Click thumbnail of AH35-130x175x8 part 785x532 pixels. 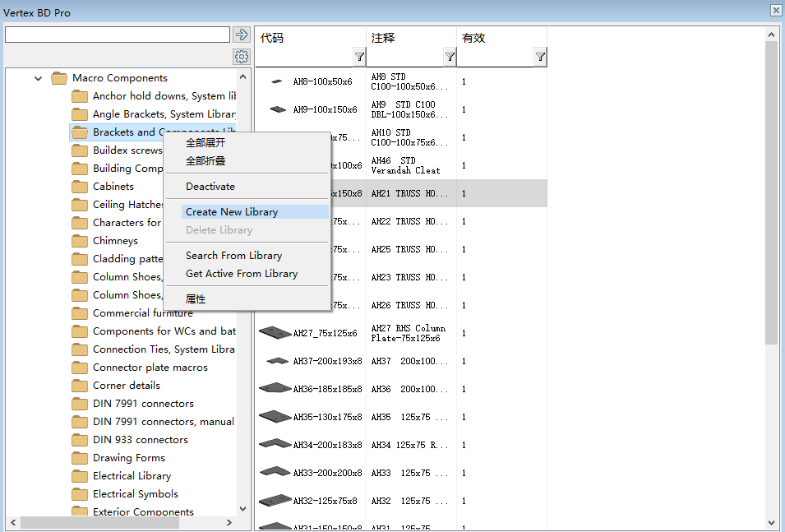pyautogui.click(x=275, y=416)
